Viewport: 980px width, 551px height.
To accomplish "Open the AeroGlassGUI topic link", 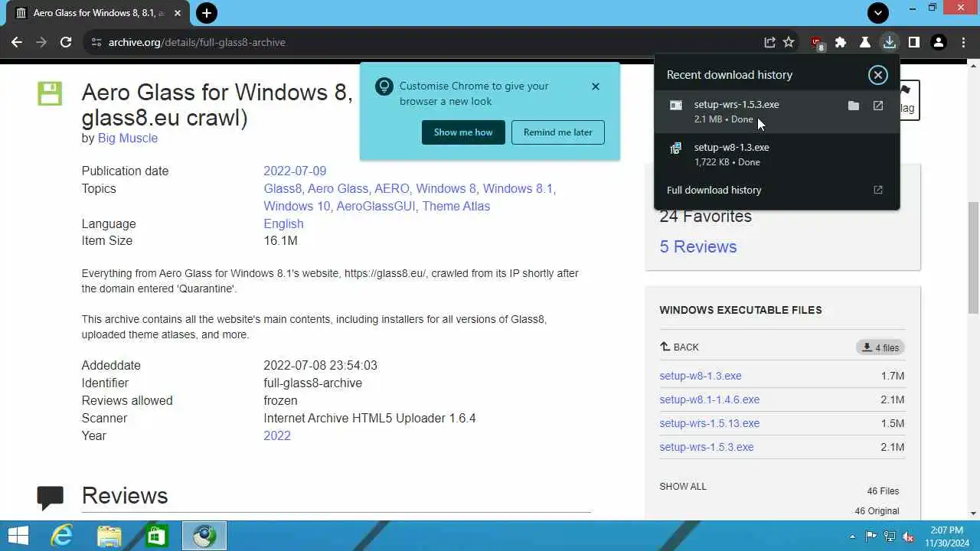I will coord(376,206).
